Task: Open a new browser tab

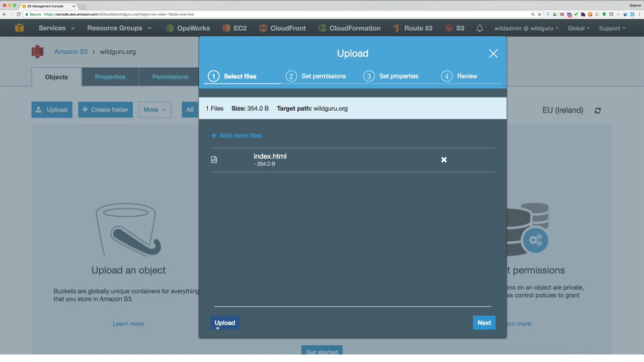Action: click(83, 7)
